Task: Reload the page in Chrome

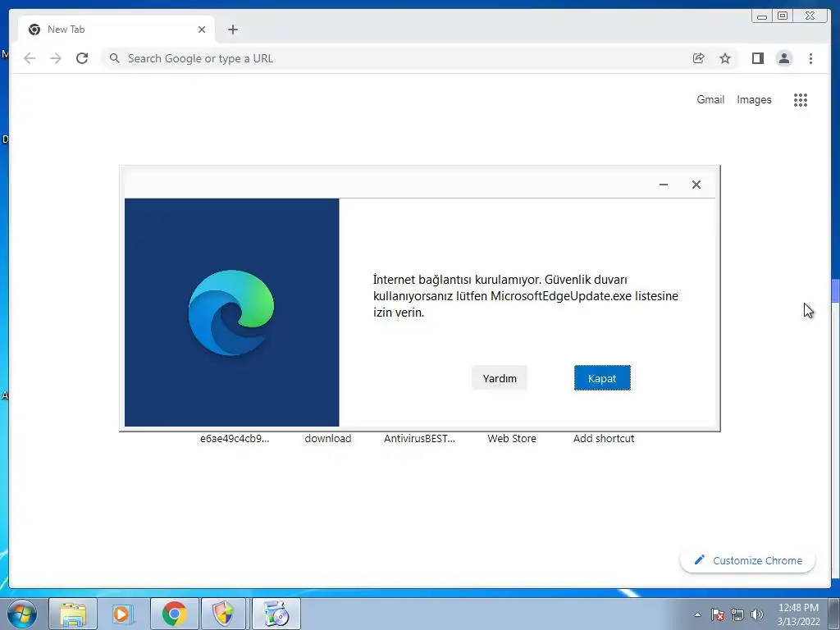Action: 82,58
